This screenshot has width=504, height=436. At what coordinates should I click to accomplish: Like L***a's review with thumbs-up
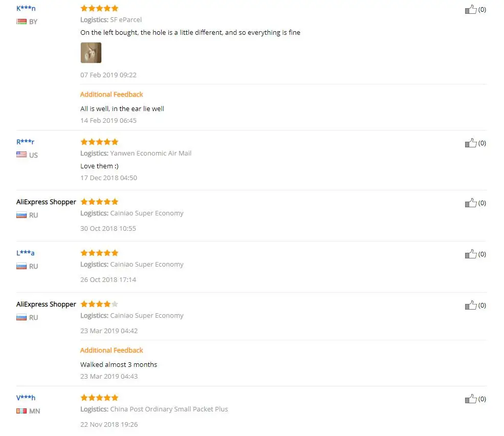(x=471, y=254)
